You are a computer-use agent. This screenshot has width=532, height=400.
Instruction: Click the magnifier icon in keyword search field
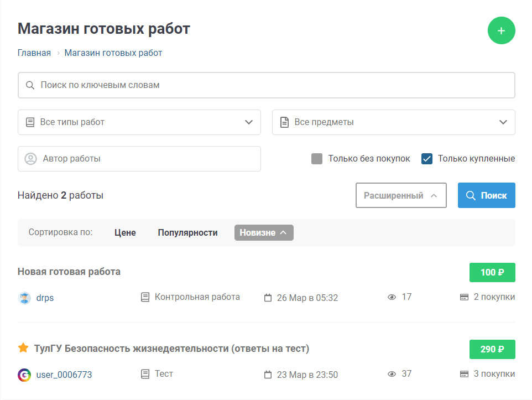(x=30, y=85)
